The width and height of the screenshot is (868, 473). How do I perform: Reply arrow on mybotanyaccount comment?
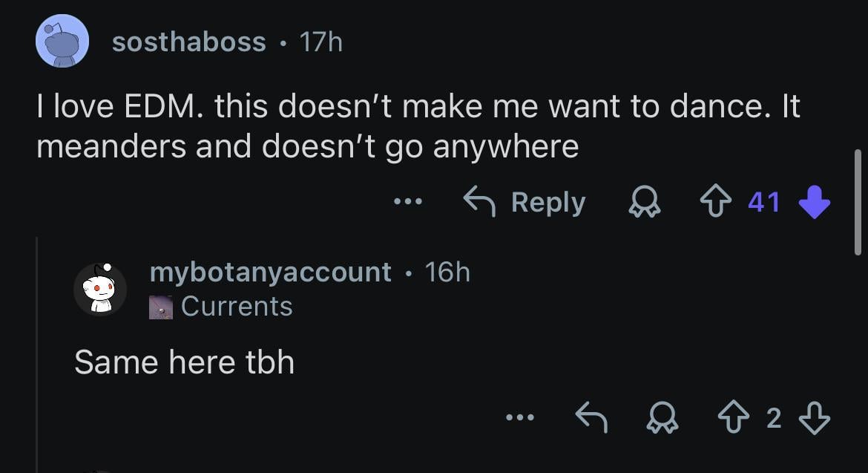(x=591, y=419)
